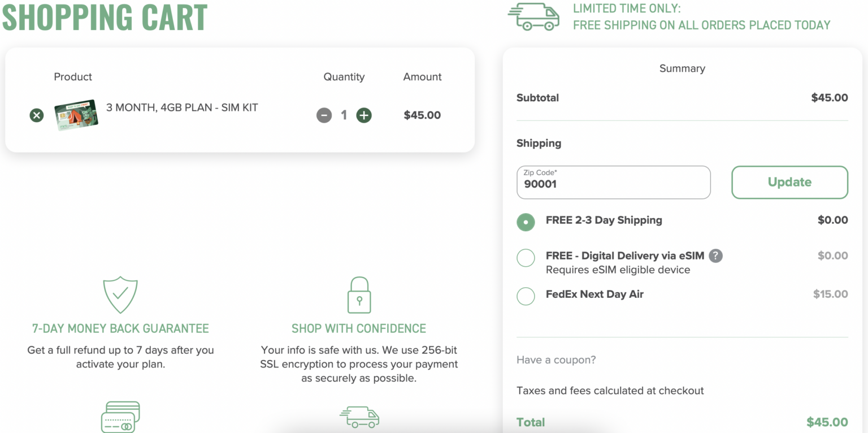This screenshot has width=868, height=433.
Task: Increase the SIM kit quantity with plus
Action: click(x=364, y=115)
